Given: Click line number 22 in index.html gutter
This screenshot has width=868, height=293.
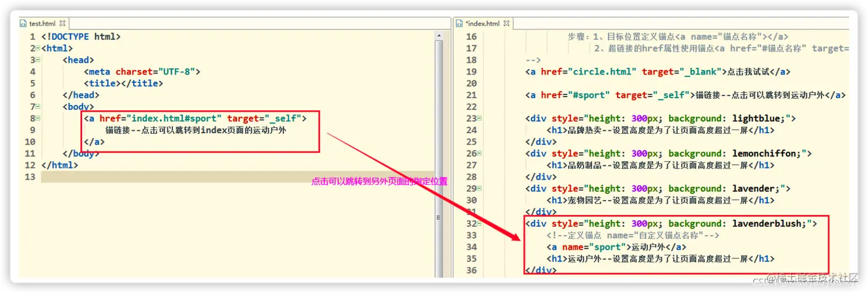Looking at the screenshot, I should pos(471,107).
